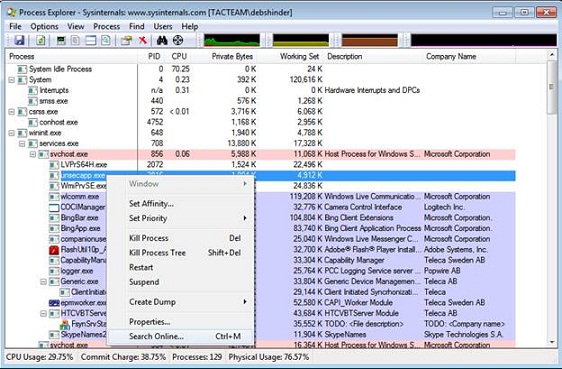Open System Information via the green graph icon

tap(61, 40)
